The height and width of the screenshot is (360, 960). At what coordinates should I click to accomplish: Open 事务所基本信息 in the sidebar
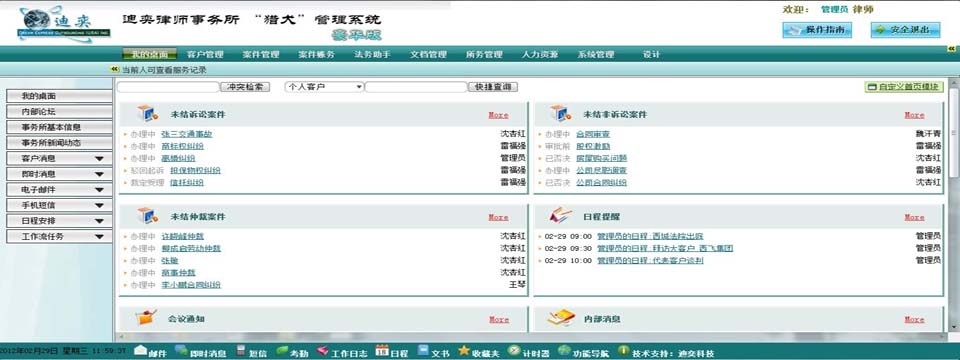(x=59, y=127)
